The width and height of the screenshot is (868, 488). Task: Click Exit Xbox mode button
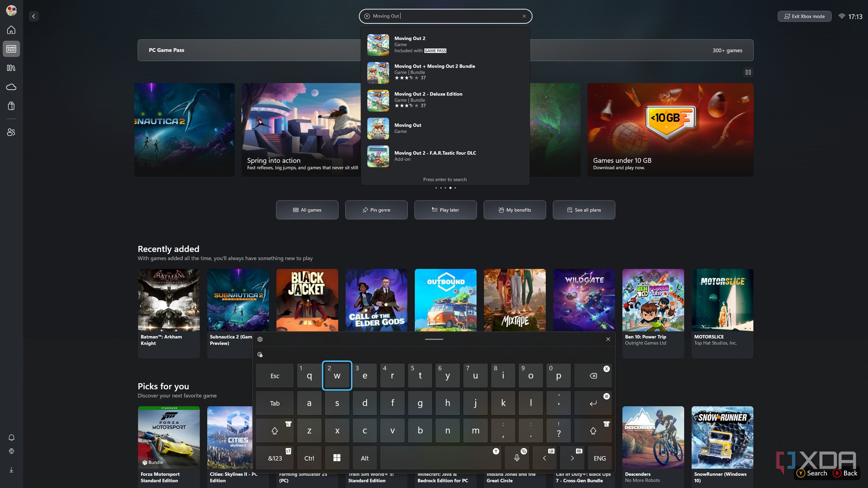[x=804, y=16]
